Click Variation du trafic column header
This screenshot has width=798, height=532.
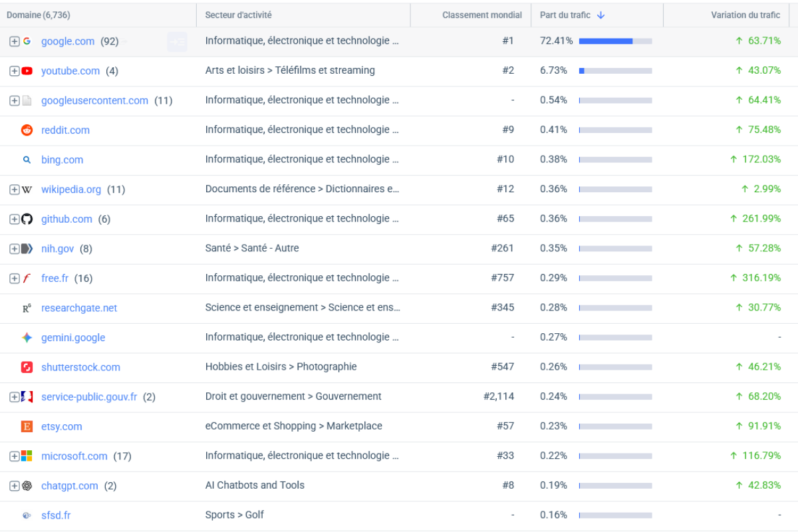pyautogui.click(x=745, y=15)
